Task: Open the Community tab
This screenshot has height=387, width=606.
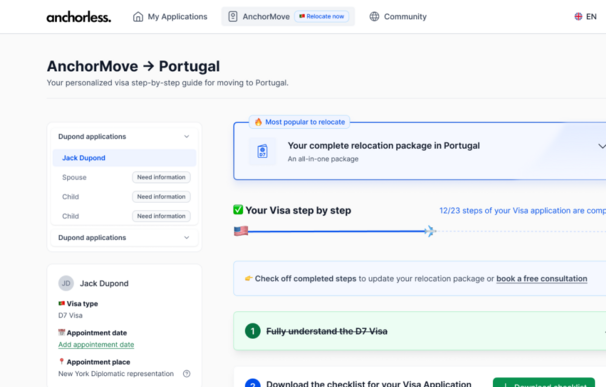Action: tap(398, 17)
